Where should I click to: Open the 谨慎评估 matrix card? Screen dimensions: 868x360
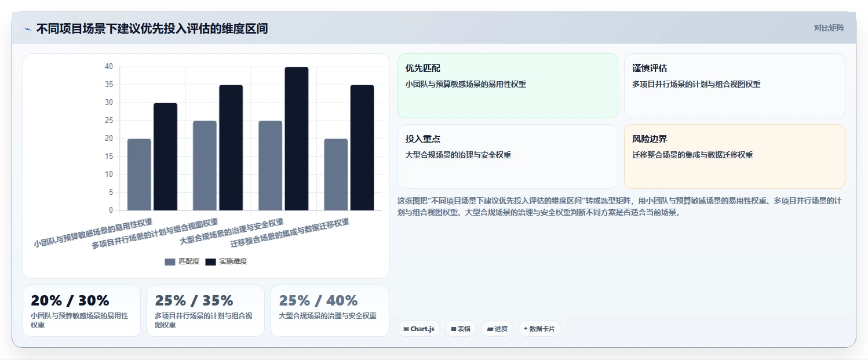pos(735,86)
